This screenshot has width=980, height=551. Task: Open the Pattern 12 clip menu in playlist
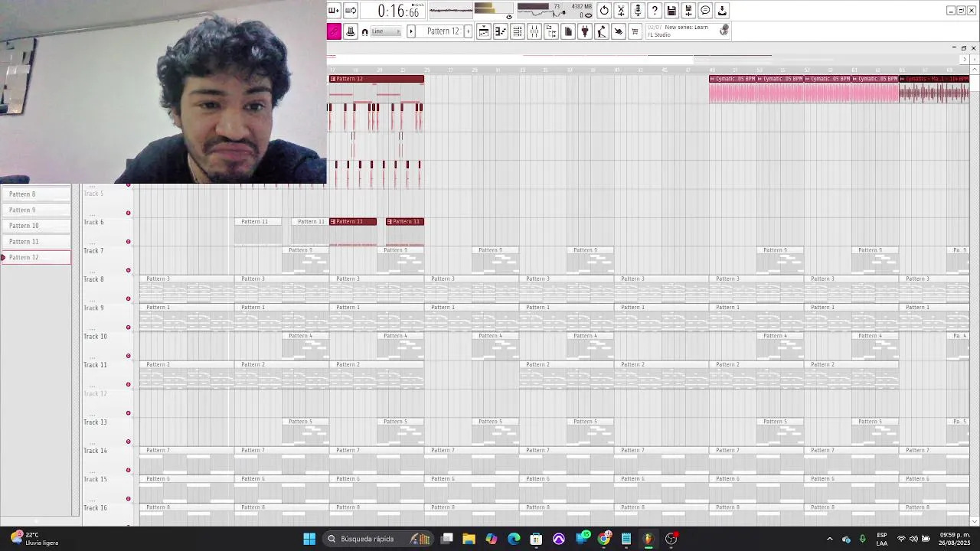click(x=333, y=79)
